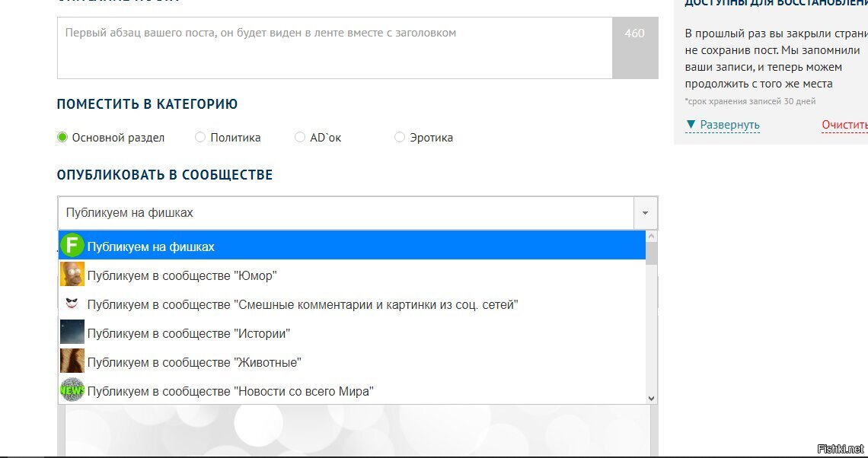
Task: Choose "Новости со всего Мира" option
Action: click(x=352, y=390)
